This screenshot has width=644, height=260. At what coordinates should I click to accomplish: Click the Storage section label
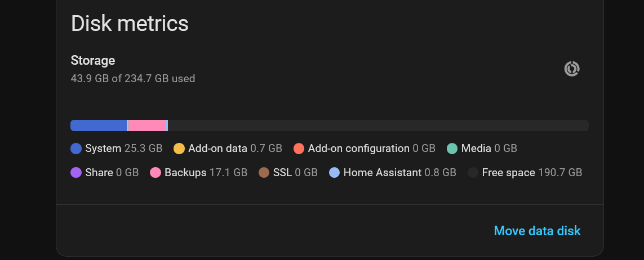(x=93, y=60)
